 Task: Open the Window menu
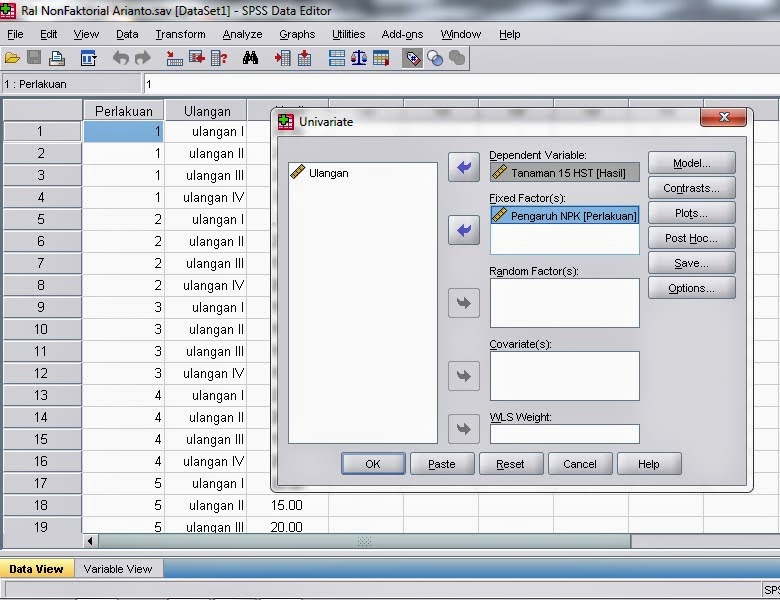[461, 34]
